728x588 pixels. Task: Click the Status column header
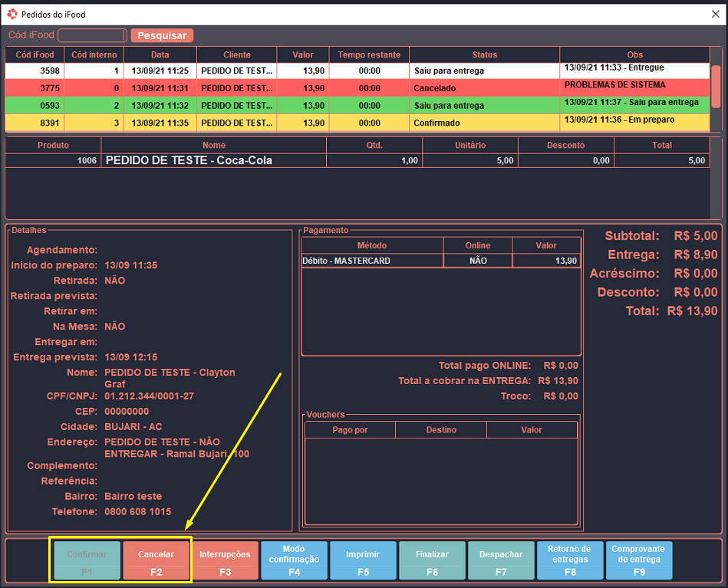(x=484, y=54)
